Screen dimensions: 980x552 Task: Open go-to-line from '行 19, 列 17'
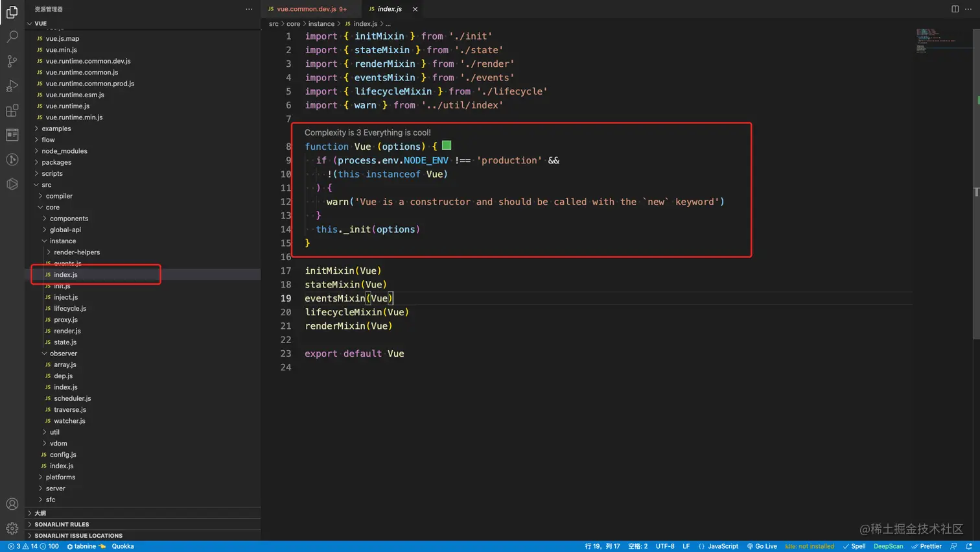[602, 546]
